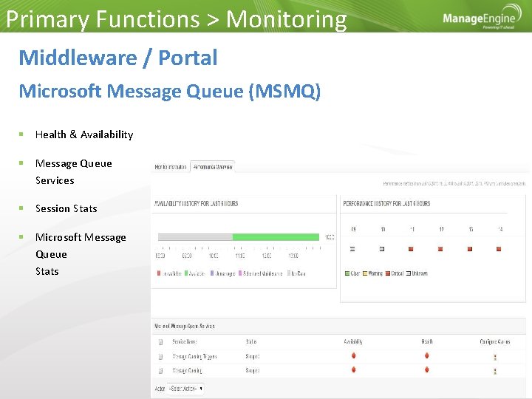The image size is (532, 399).
Task: Click the Health & Availability bullet
Action: coord(84,134)
